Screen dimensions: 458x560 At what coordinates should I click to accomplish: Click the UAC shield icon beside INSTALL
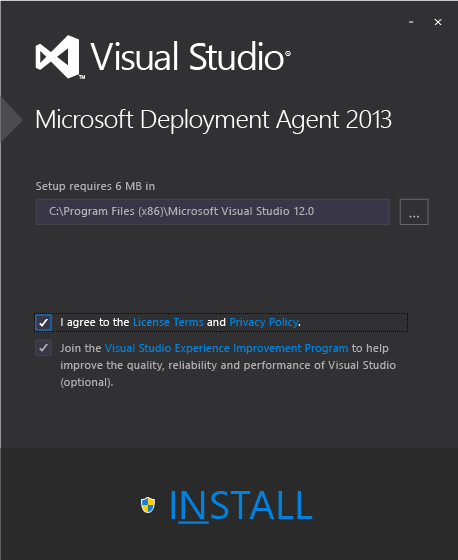pos(148,505)
